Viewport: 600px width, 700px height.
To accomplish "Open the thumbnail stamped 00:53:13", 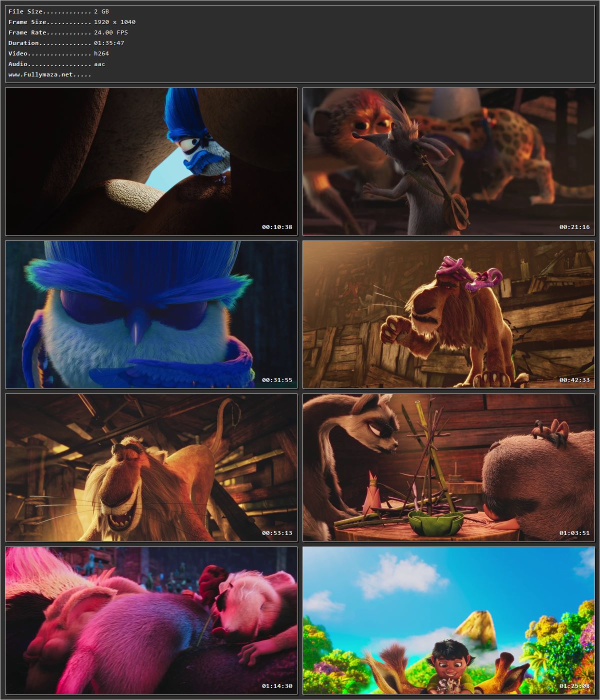I will [x=151, y=467].
